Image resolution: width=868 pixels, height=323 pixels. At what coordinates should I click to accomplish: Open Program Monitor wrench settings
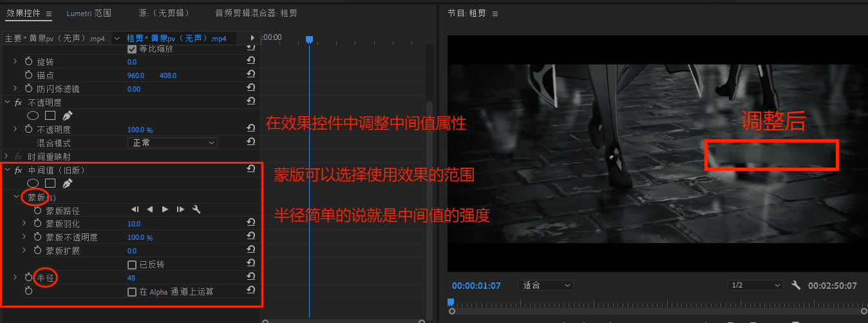796,285
